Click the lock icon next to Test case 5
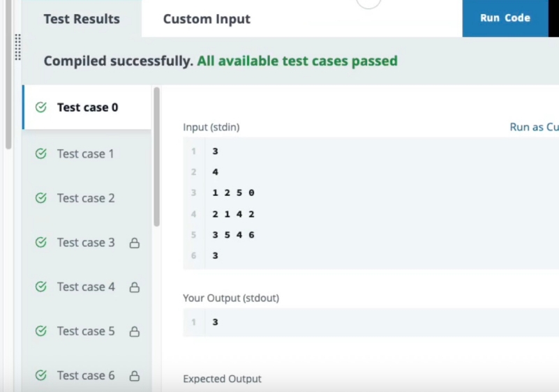Image resolution: width=559 pixels, height=392 pixels. pyautogui.click(x=135, y=331)
